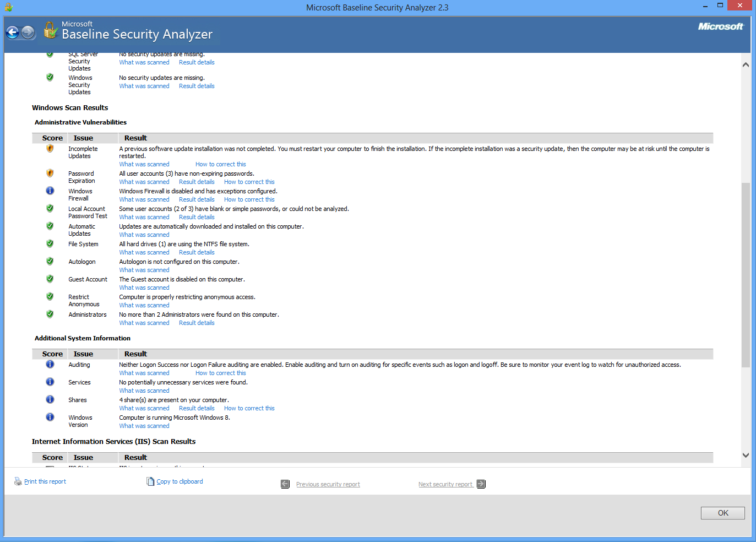View Result details for Local Account Password Test
Viewport: 756px width, 542px height.
(197, 217)
